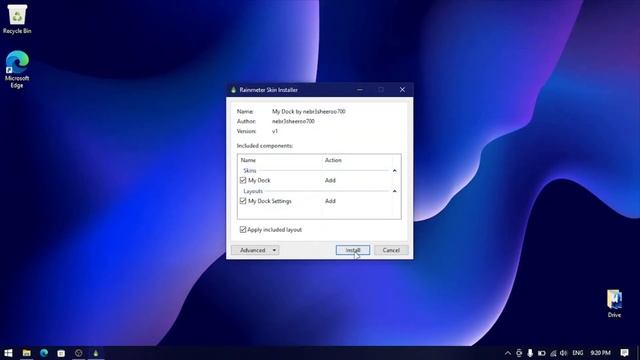Viewport: 640px width, 360px height.
Task: Click the version value 'v1'
Action: tap(275, 131)
